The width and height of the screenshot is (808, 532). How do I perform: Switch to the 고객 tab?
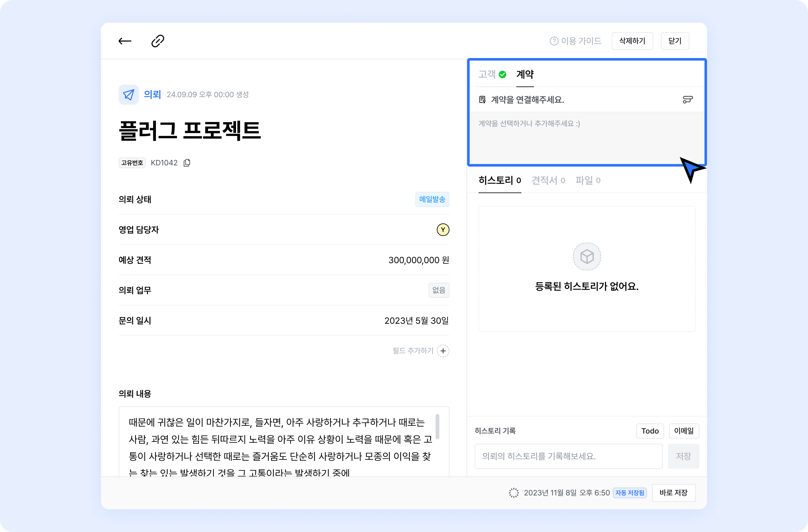[487, 74]
